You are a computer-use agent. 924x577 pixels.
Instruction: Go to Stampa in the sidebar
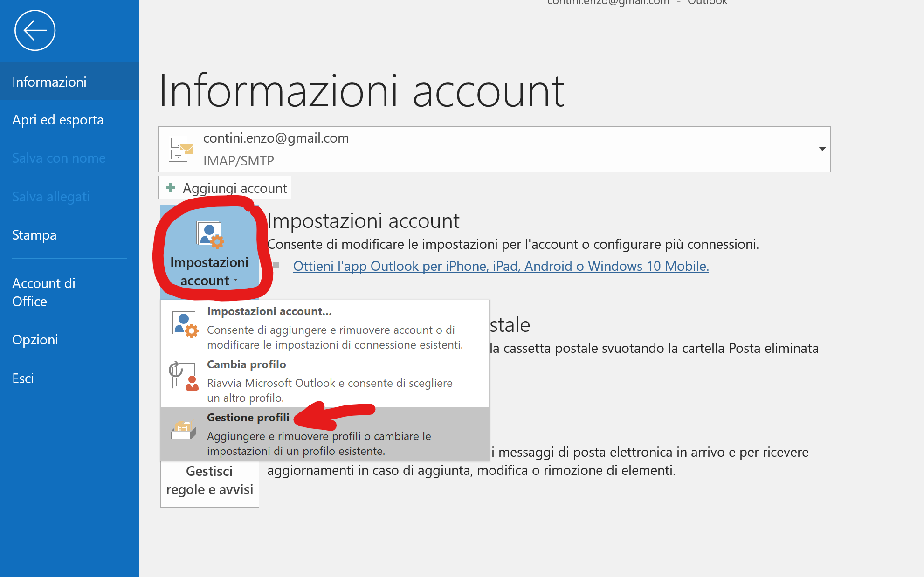(34, 234)
